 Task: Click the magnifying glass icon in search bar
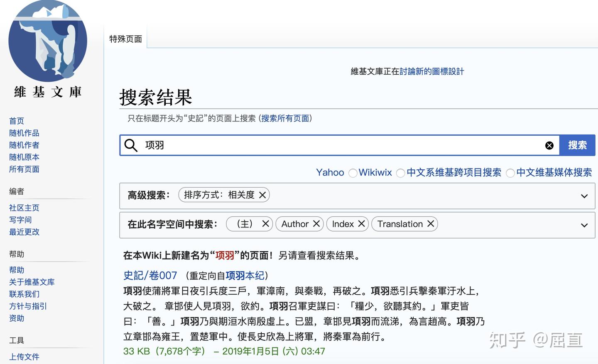[x=131, y=145]
